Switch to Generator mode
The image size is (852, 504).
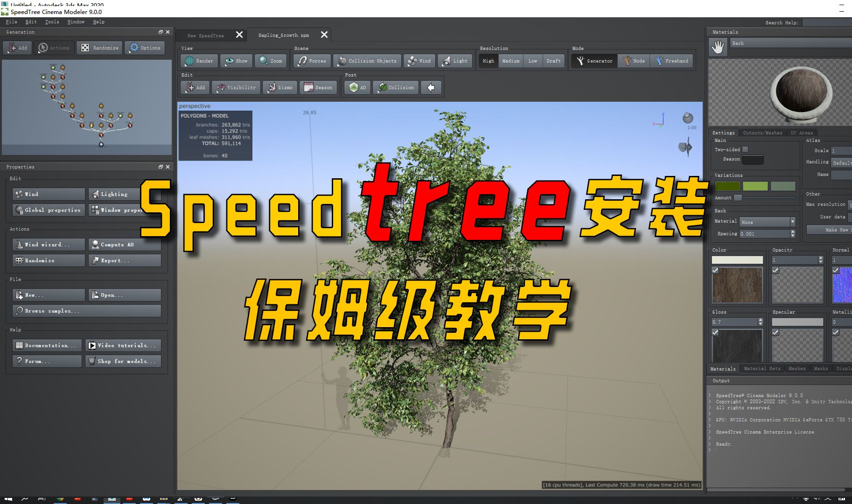594,61
